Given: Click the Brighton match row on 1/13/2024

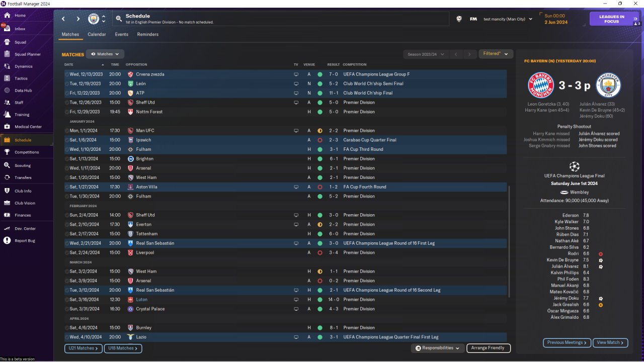Looking at the screenshot, I should tap(285, 159).
